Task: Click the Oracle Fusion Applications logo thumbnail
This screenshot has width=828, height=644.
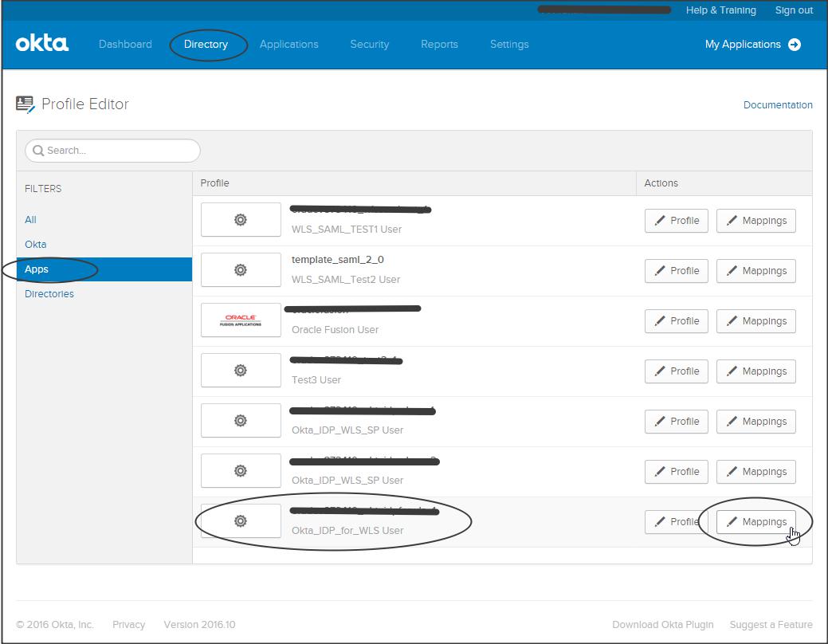Action: pos(241,320)
